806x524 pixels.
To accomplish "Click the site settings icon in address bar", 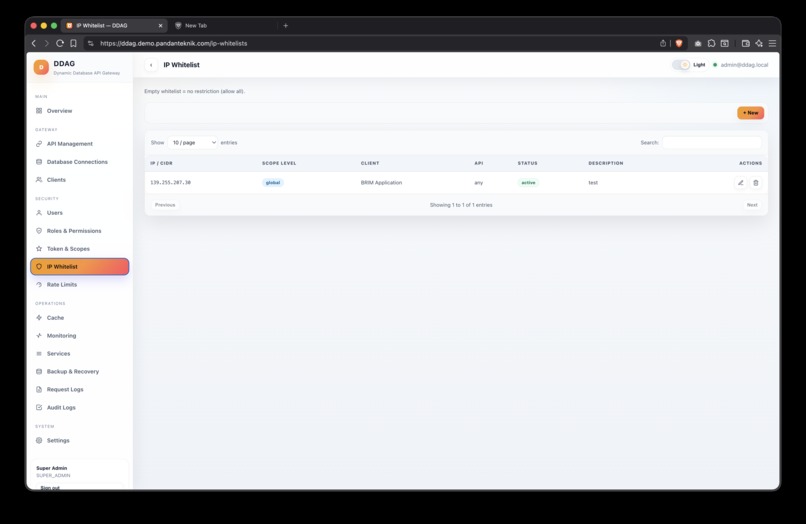I will (x=91, y=43).
